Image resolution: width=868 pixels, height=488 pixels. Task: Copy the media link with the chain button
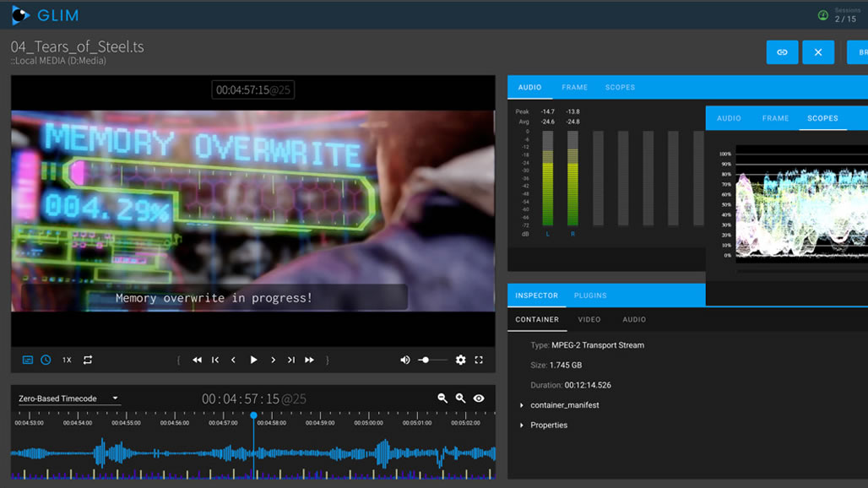pos(782,52)
